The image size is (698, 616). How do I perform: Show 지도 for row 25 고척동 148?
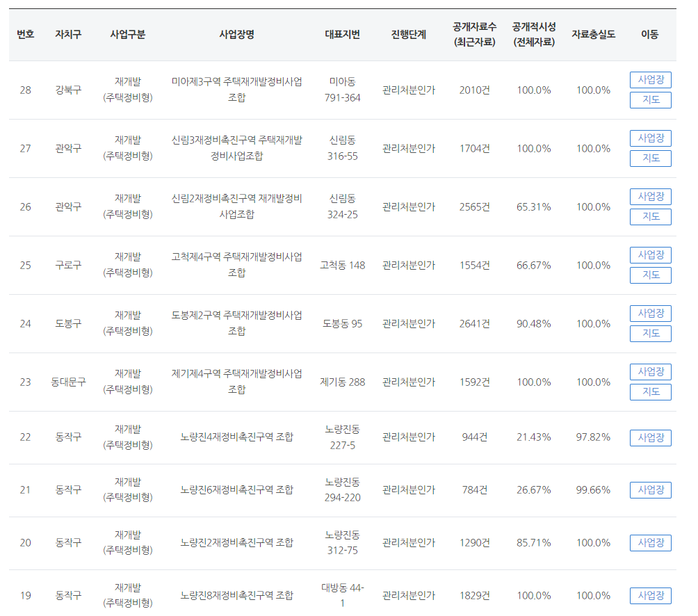650,275
